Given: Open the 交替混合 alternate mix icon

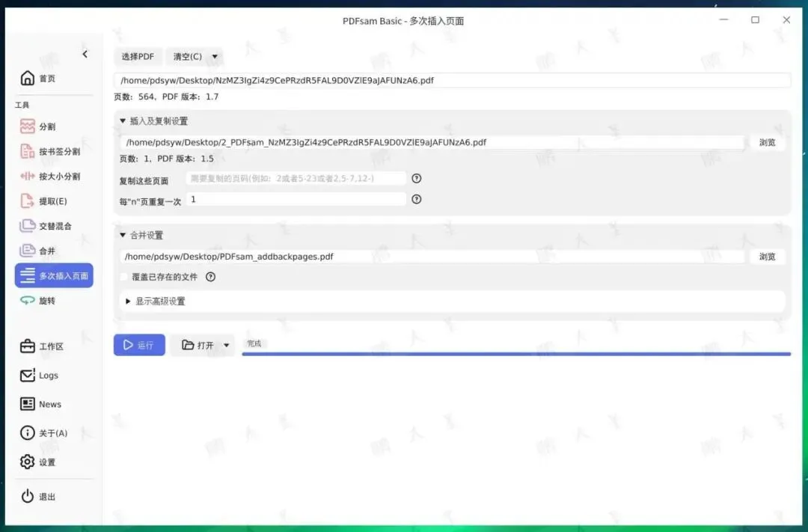Looking at the screenshot, I should (x=28, y=226).
